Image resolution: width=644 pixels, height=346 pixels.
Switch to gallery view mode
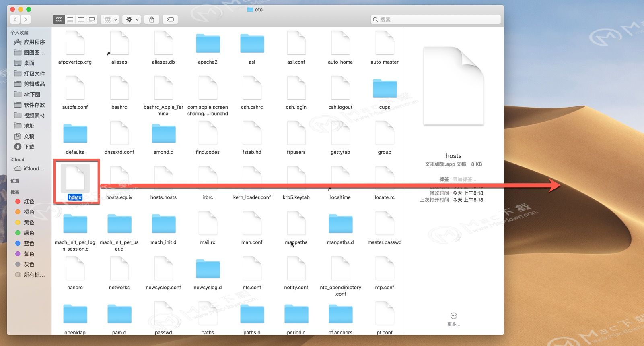coord(92,19)
